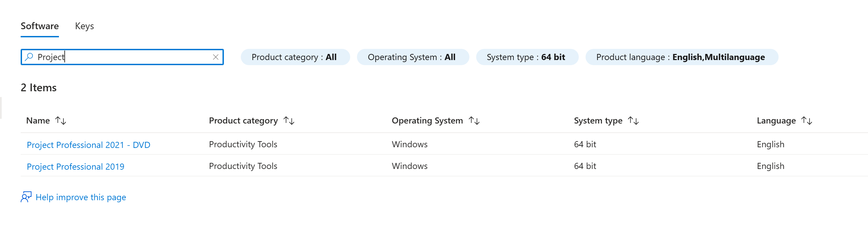Click Productivity Tools in 2019 row
Screen dimensions: 868x227
(x=243, y=166)
